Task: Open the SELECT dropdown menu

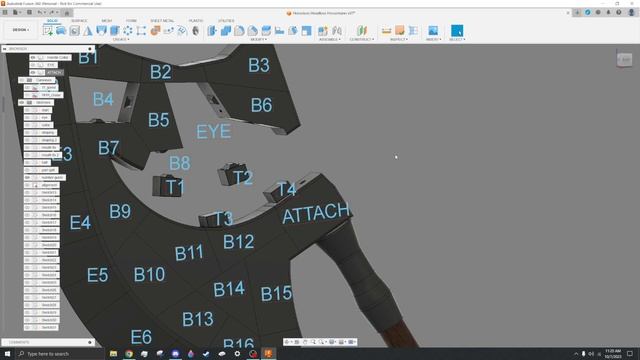Action: 457,40
